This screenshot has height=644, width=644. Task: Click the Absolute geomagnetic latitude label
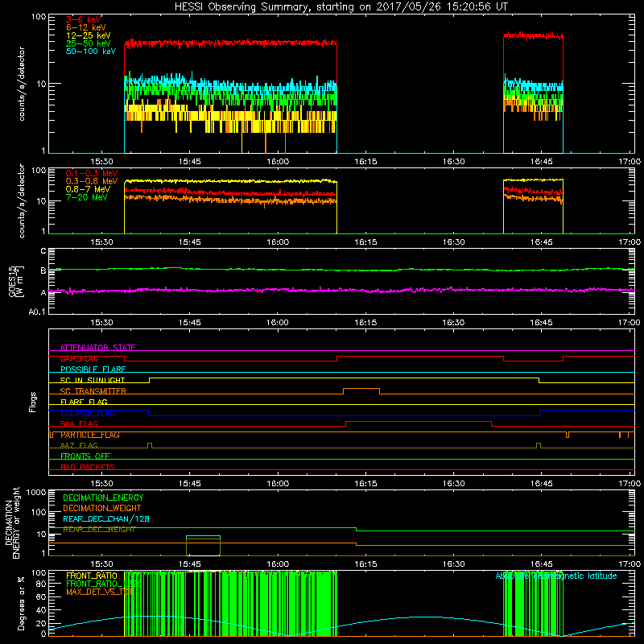click(x=556, y=576)
